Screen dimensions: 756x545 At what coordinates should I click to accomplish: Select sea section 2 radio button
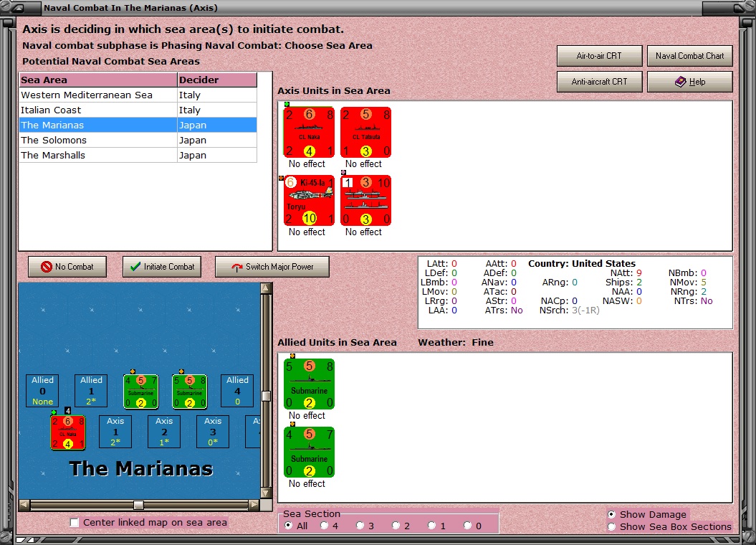click(x=396, y=525)
